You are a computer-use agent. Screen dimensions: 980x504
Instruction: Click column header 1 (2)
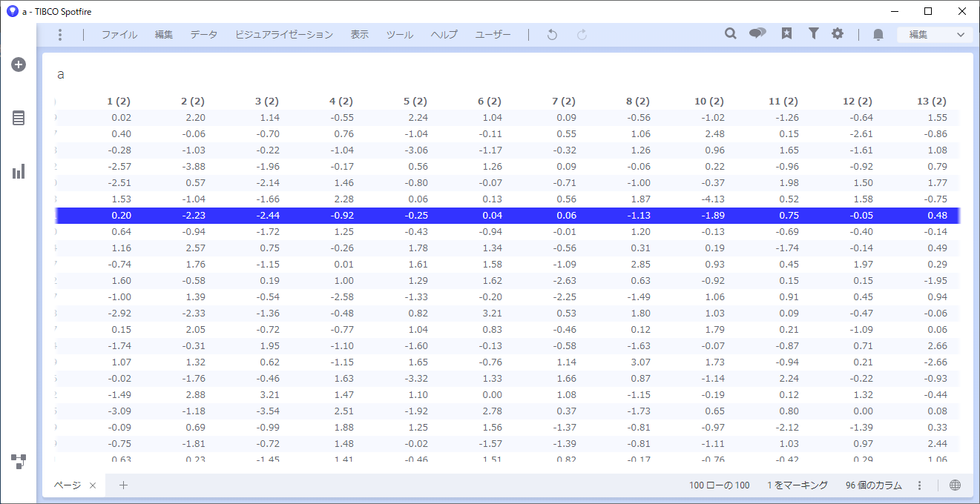[x=119, y=102]
